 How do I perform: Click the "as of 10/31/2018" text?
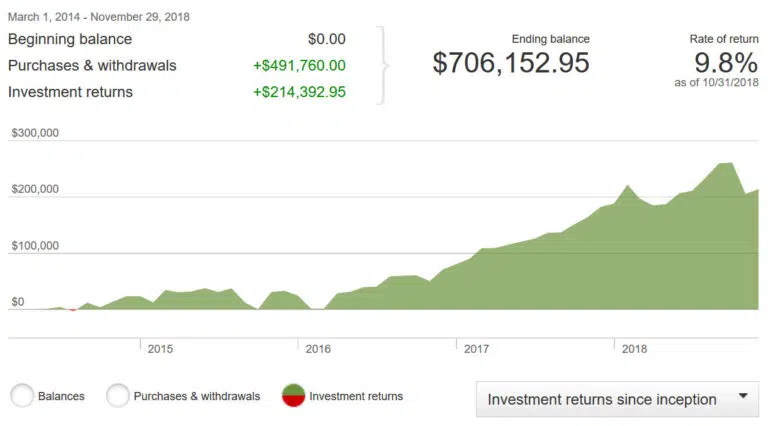(716, 82)
